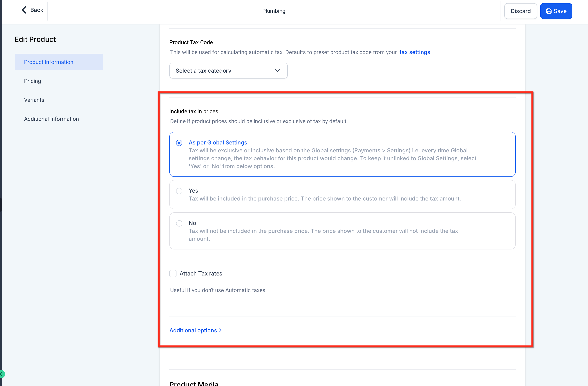Expand the Additional options section
Image resolution: width=588 pixels, height=386 pixels.
click(193, 330)
